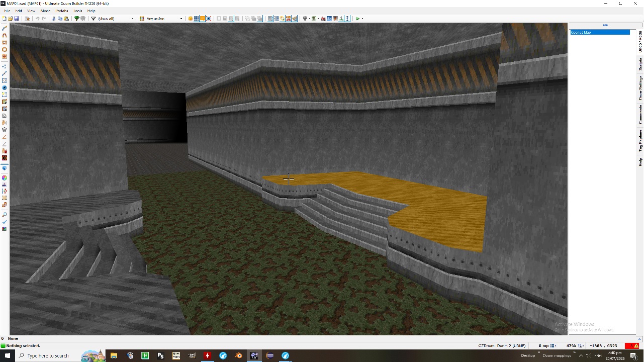Switch to Things mode
Screen dimensions: 644x362
[5, 87]
